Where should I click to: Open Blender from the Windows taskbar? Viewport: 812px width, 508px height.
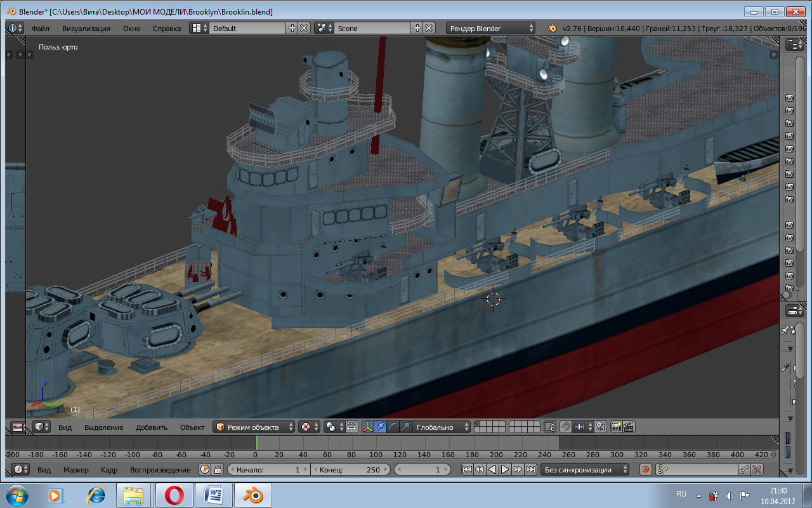[253, 495]
